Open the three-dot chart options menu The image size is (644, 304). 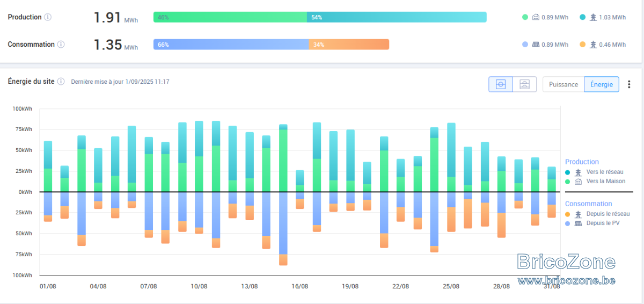click(630, 84)
